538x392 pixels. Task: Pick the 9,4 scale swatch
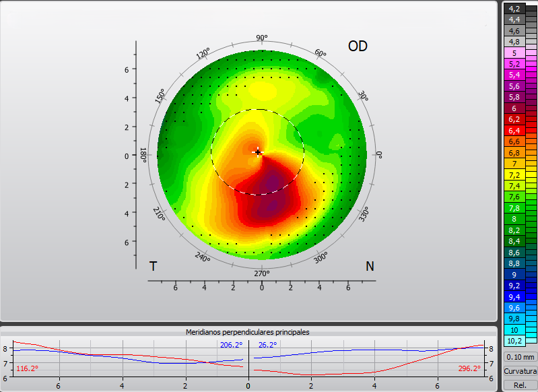pyautogui.click(x=514, y=296)
